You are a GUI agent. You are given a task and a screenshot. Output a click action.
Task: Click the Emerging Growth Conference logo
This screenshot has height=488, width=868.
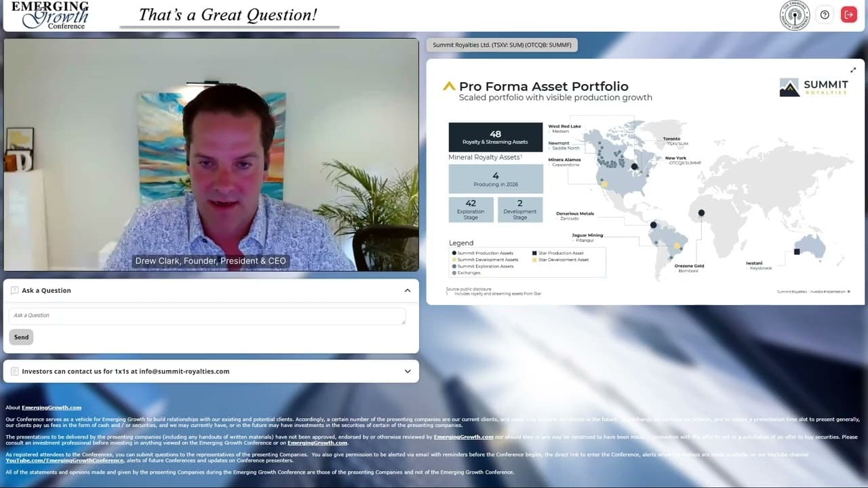pos(50,15)
